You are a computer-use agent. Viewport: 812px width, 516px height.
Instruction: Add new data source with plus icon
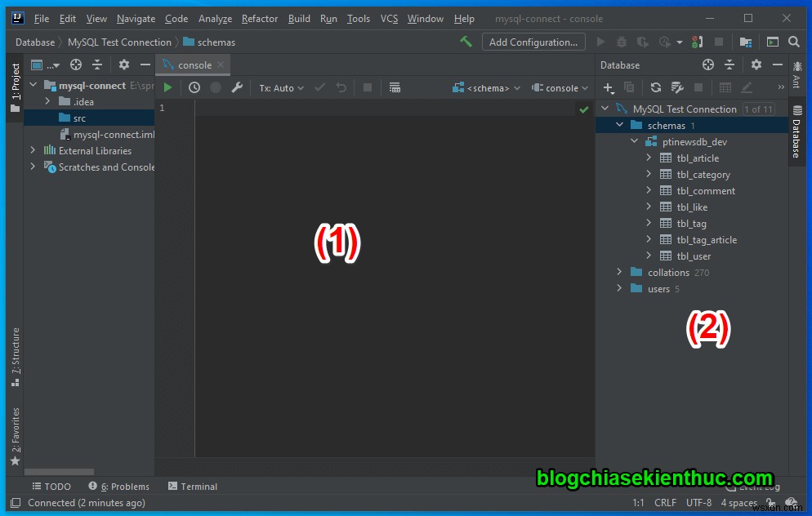609,88
